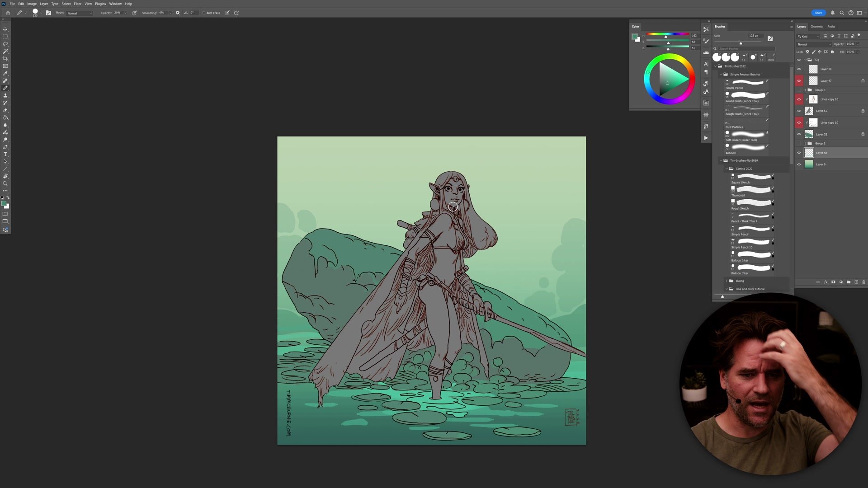This screenshot has width=868, height=488.
Task: Click the hue color wheel ring
Action: 669,56
